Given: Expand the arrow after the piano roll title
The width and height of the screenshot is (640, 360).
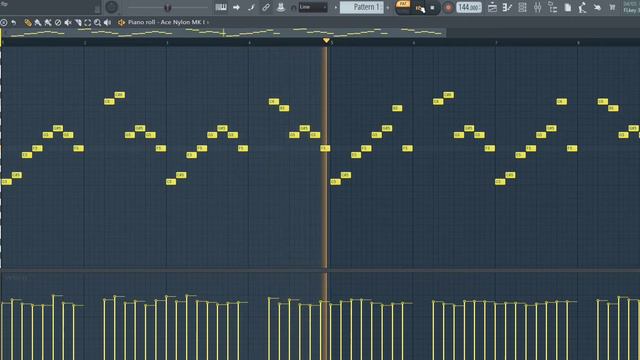Looking at the screenshot, I should 208,22.
